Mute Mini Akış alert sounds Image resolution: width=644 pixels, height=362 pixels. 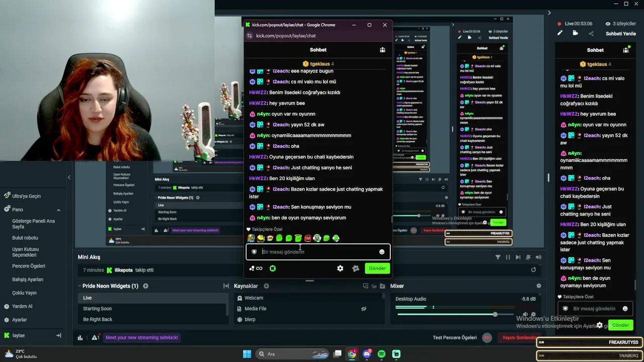pos(538,257)
